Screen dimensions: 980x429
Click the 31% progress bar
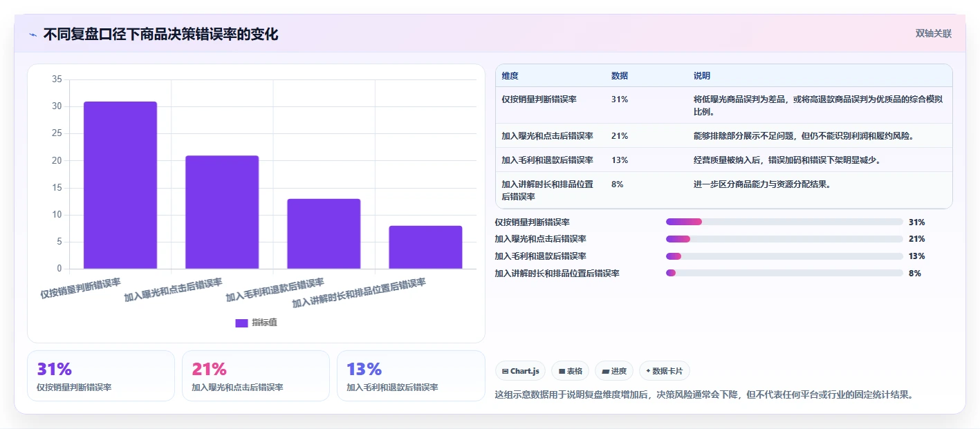784,222
